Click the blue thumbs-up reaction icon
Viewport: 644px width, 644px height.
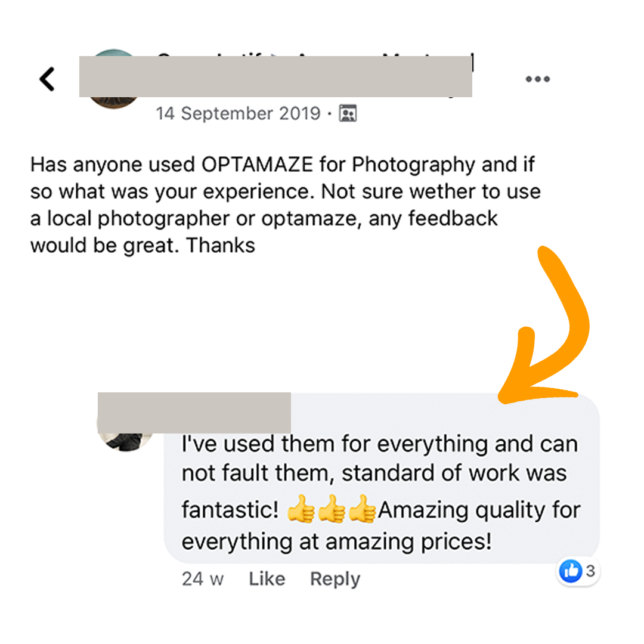click(x=570, y=571)
